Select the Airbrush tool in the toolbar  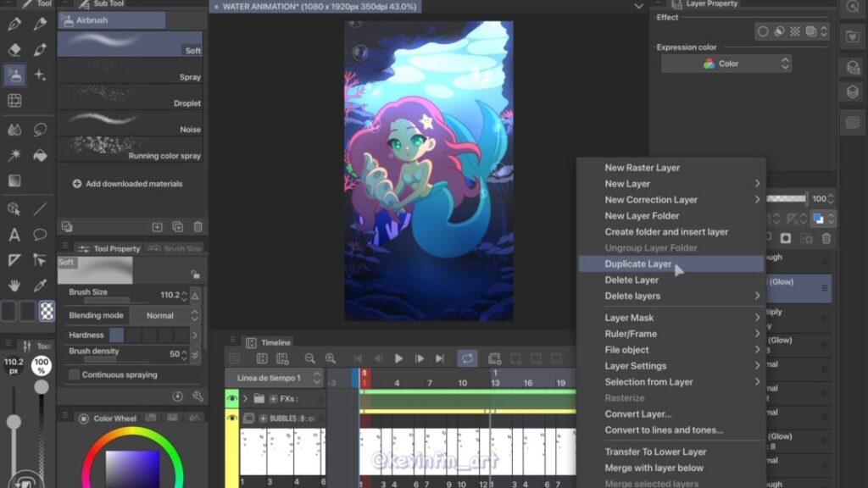click(14, 75)
